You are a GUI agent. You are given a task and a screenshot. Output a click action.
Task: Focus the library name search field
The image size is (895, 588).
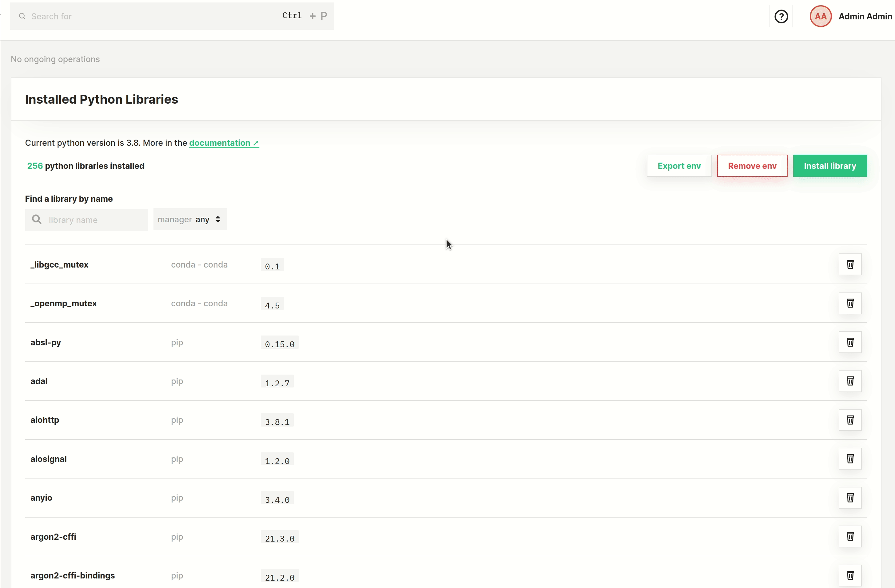86,220
